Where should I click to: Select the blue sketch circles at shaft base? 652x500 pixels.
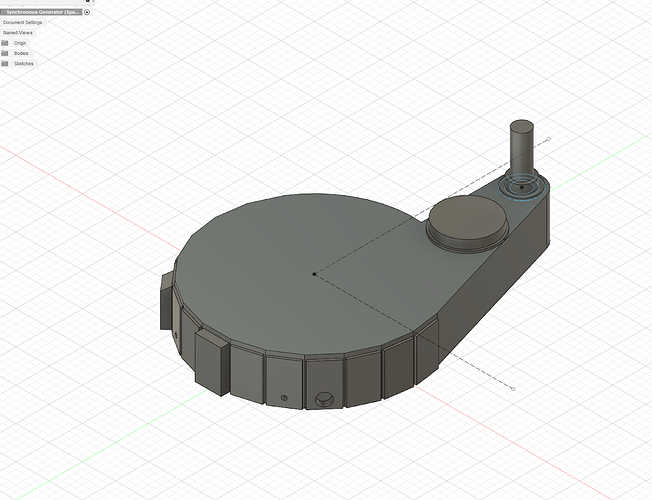(x=522, y=188)
